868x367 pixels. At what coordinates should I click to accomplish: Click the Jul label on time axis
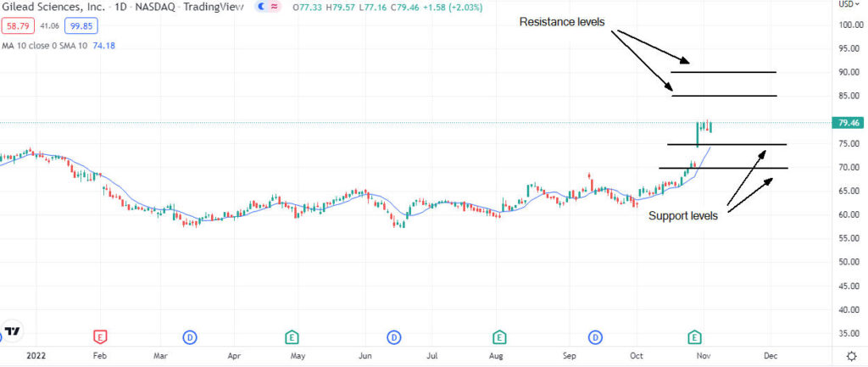click(433, 355)
